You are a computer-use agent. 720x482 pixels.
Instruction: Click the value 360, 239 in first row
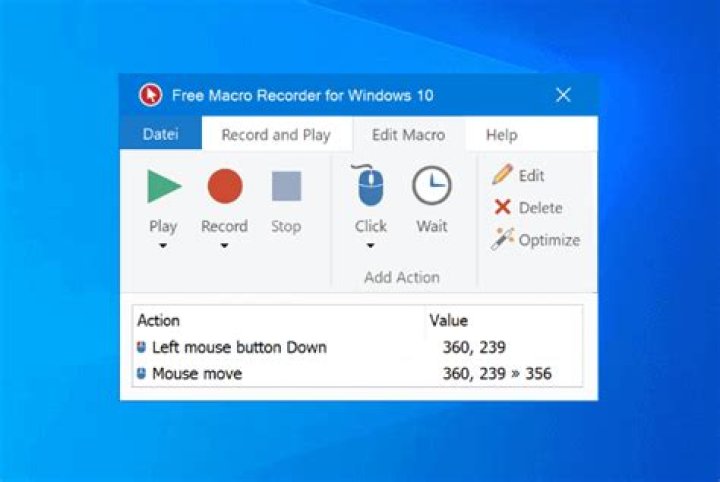[x=474, y=347]
